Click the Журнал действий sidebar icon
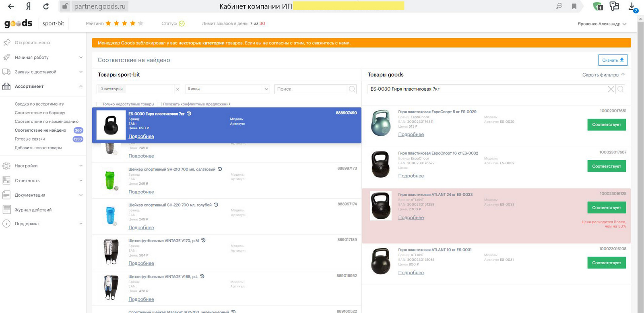 [x=6, y=209]
